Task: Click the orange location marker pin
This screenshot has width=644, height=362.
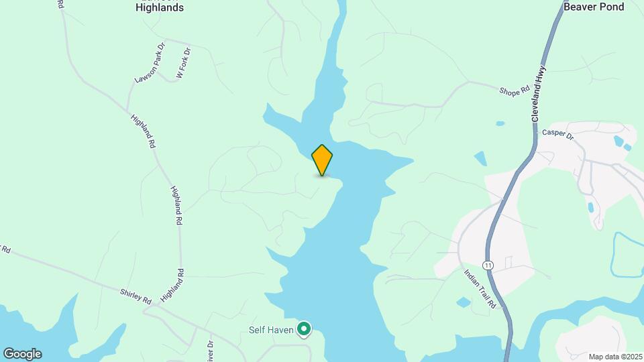Action: click(322, 160)
